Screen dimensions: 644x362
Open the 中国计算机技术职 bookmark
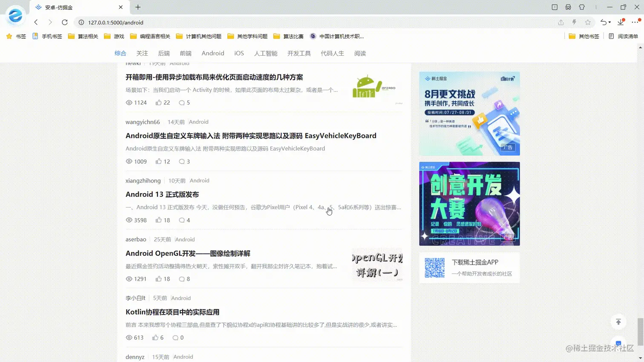337,36
